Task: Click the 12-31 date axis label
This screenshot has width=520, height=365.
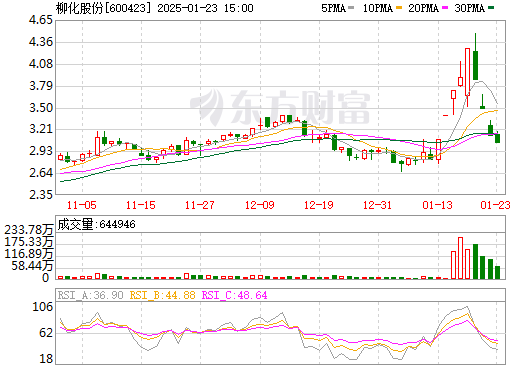Action: coord(377,205)
